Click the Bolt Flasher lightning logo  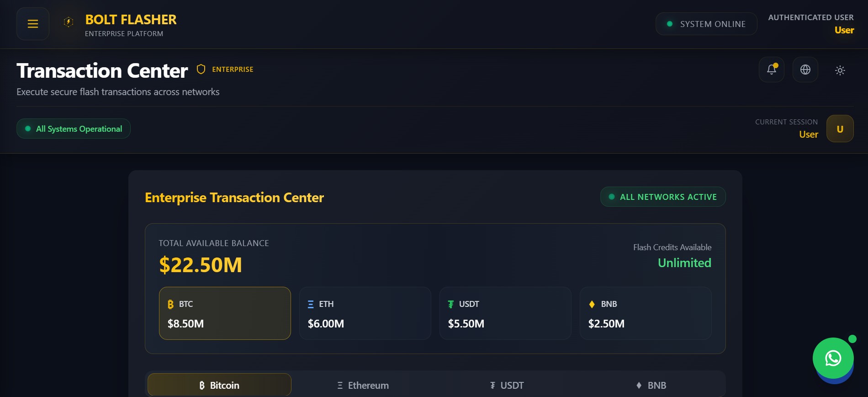click(68, 22)
